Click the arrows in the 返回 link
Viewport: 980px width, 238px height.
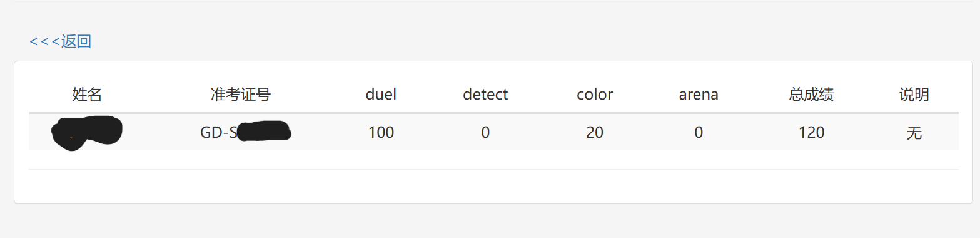(44, 42)
